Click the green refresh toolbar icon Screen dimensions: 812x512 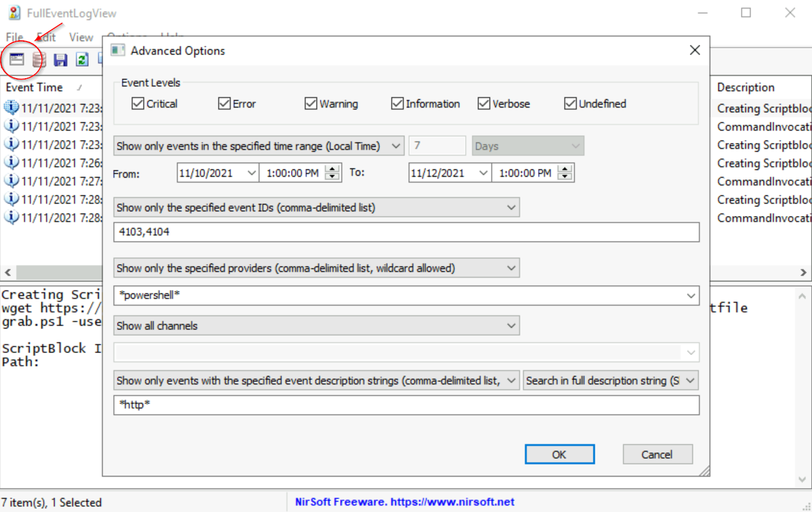click(82, 60)
